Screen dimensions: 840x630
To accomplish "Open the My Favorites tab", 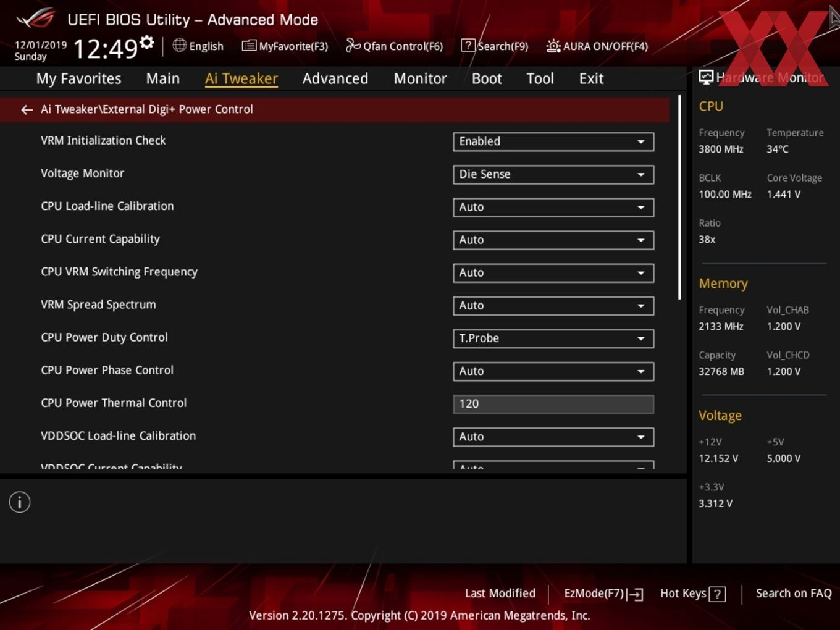I will pos(78,78).
